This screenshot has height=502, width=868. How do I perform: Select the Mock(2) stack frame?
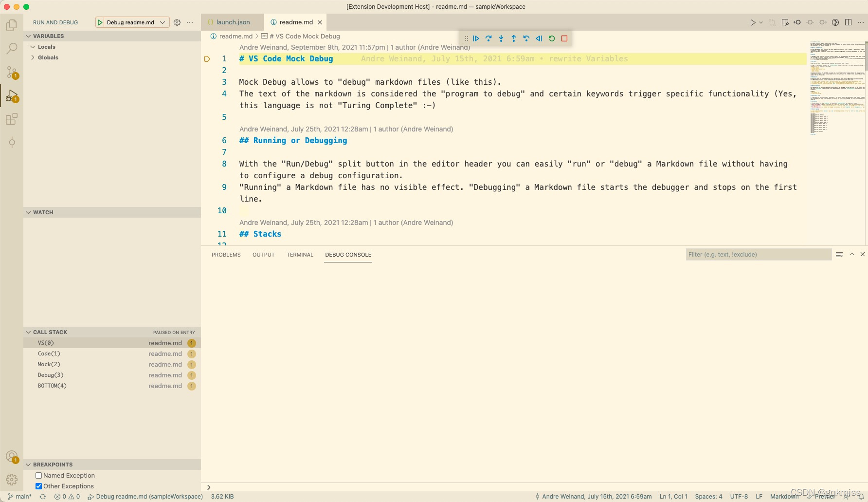tap(112, 364)
